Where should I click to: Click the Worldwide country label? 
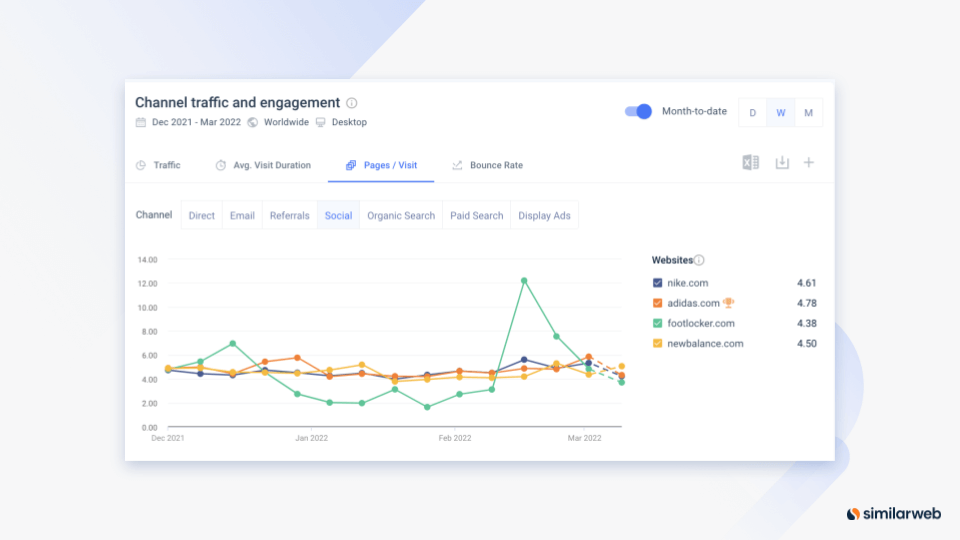tap(286, 122)
